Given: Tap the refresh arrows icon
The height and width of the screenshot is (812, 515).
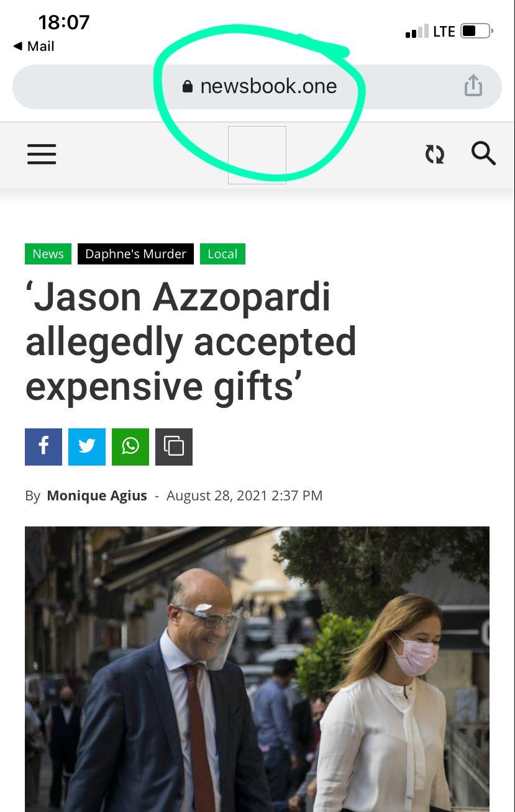Looking at the screenshot, I should pyautogui.click(x=435, y=154).
